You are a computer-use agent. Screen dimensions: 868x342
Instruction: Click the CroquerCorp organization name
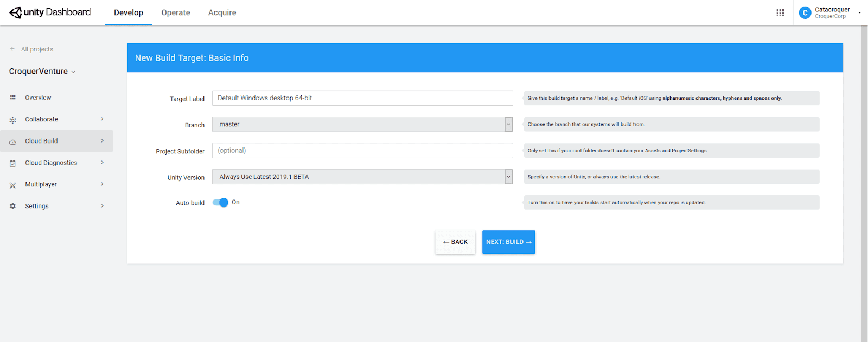click(x=830, y=16)
